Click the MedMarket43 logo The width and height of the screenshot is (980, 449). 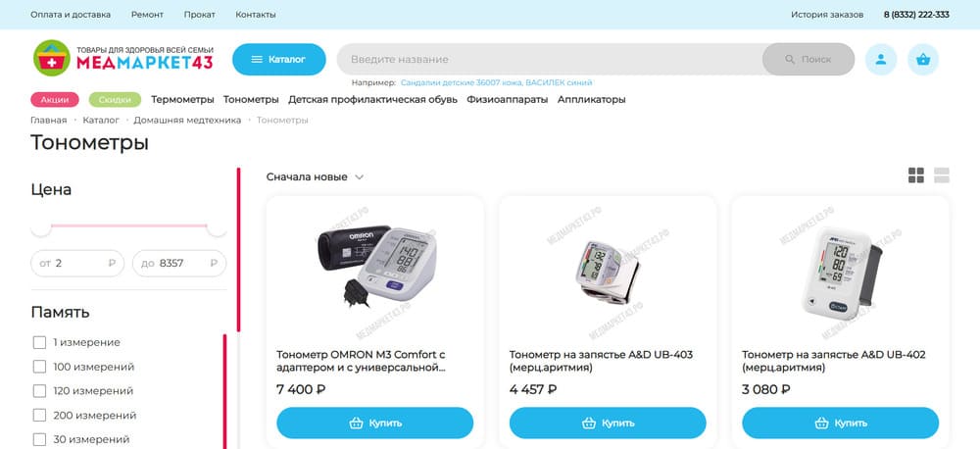[x=123, y=58]
